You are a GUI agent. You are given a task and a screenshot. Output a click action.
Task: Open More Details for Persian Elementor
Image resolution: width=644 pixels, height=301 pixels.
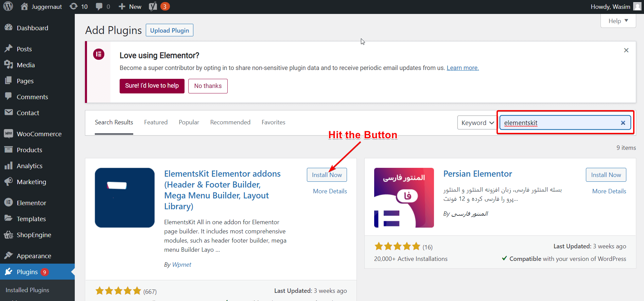pos(609,191)
